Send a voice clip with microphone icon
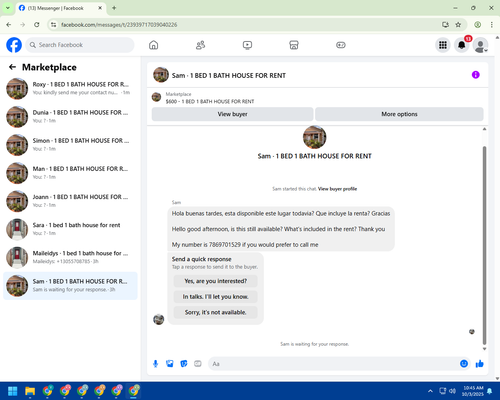The width and height of the screenshot is (500, 400). pyautogui.click(x=155, y=364)
